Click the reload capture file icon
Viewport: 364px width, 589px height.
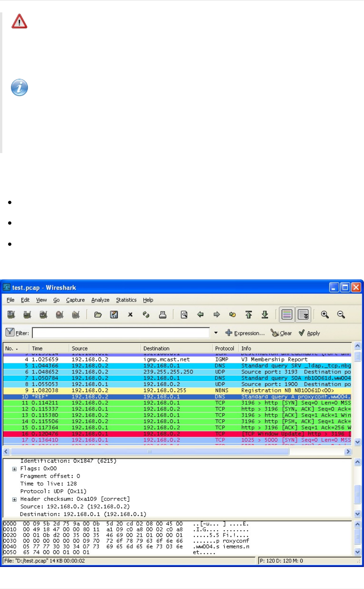pos(146,315)
